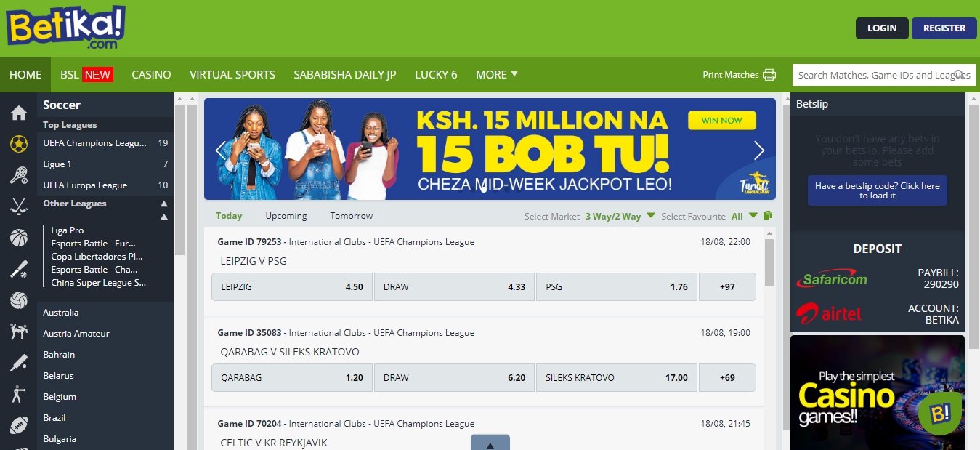The image size is (980, 450).
Task: Collapse the Other Leagues section
Action: pyautogui.click(x=164, y=204)
